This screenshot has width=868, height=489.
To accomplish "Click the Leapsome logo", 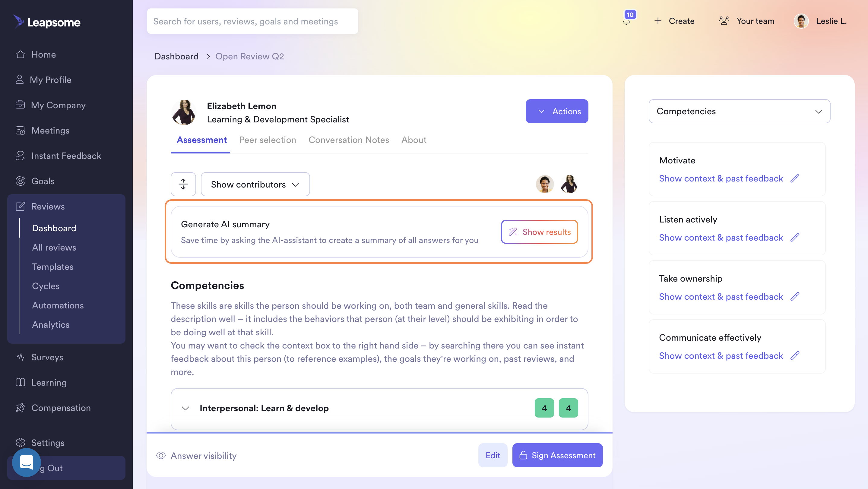I will pyautogui.click(x=47, y=22).
